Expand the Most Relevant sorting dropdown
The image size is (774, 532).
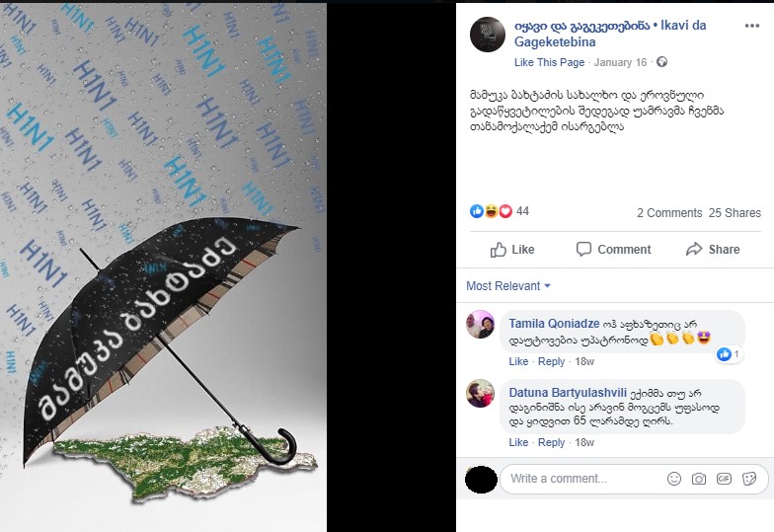(508, 286)
